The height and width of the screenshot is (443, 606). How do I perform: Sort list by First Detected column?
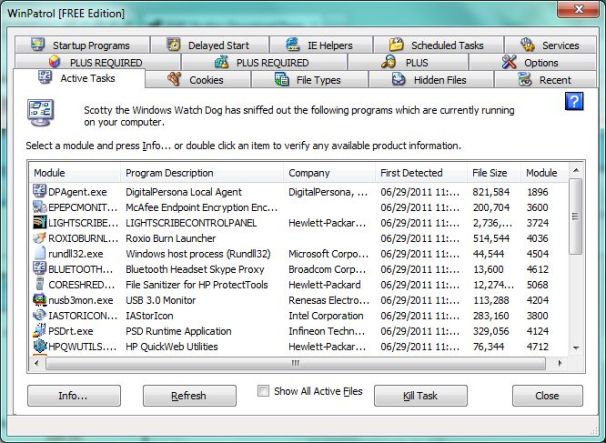pos(421,172)
